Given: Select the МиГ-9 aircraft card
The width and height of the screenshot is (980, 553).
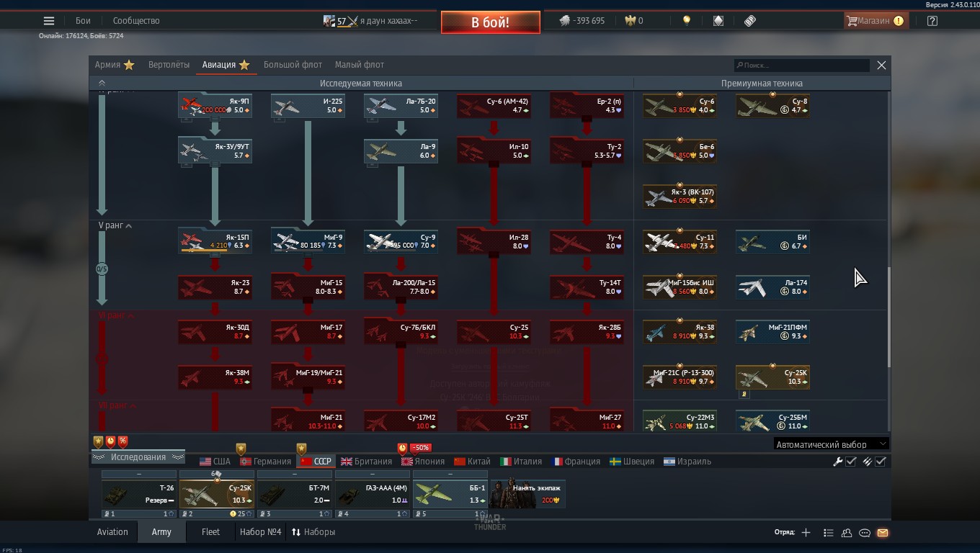Looking at the screenshot, I should point(308,241).
